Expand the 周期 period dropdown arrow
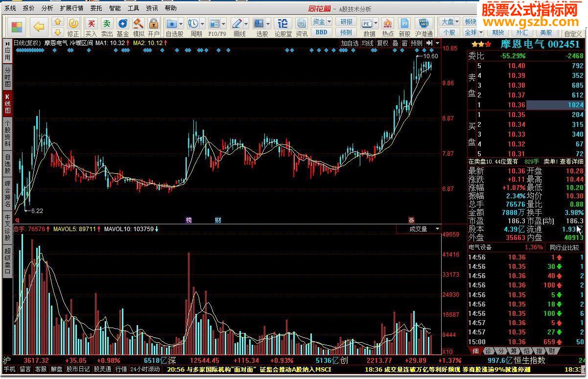This screenshot has width=588, height=379. pos(202,23)
